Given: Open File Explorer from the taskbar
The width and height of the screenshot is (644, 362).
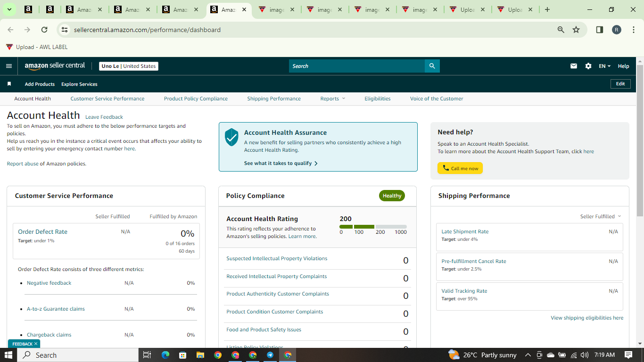Looking at the screenshot, I should click(200, 355).
